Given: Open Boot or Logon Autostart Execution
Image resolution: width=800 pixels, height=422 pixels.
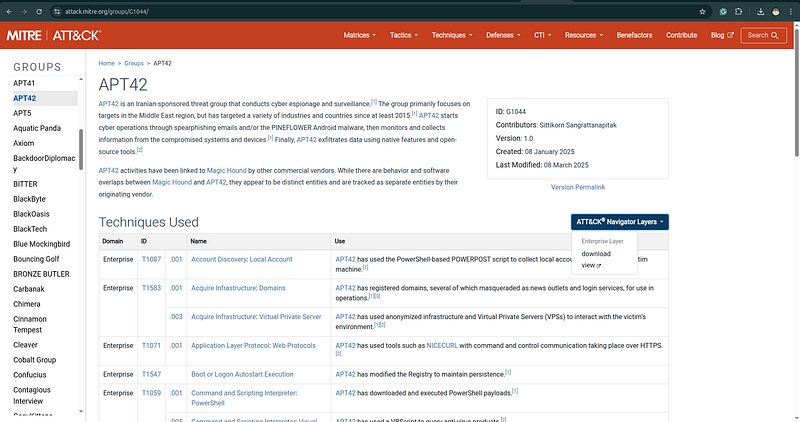Looking at the screenshot, I should click(242, 374).
